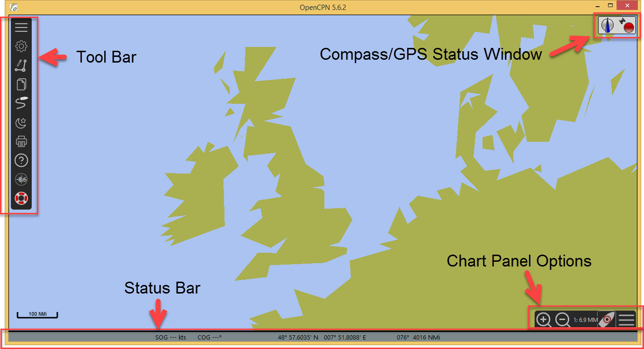The image size is (644, 349).
Task: Click the magnetic variation -8.6 icon
Action: (21, 179)
